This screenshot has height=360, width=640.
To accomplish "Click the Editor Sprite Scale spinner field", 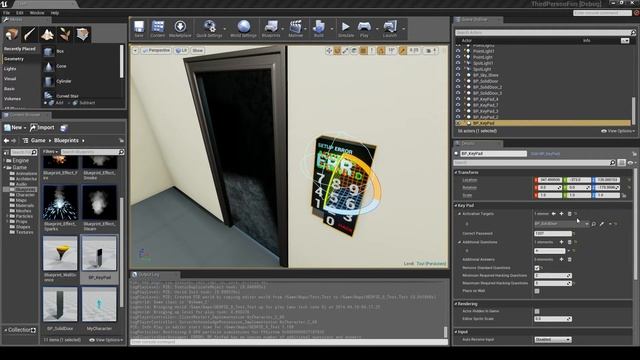I will point(553,319).
